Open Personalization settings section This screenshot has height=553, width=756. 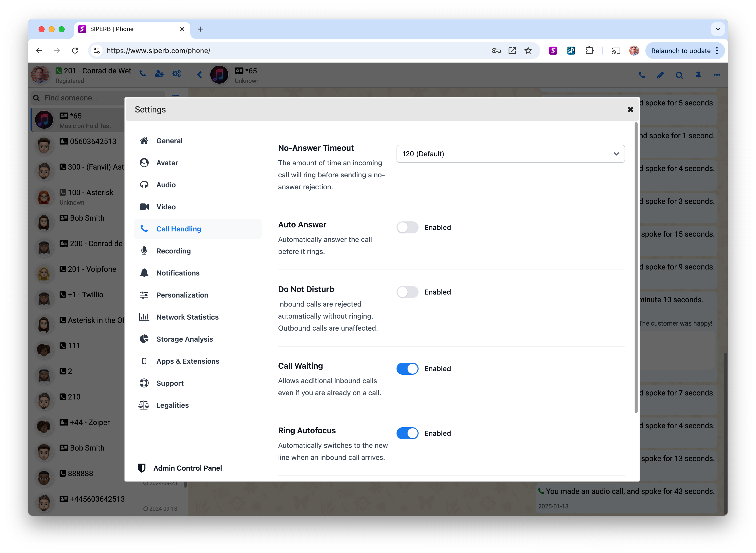[197, 295]
